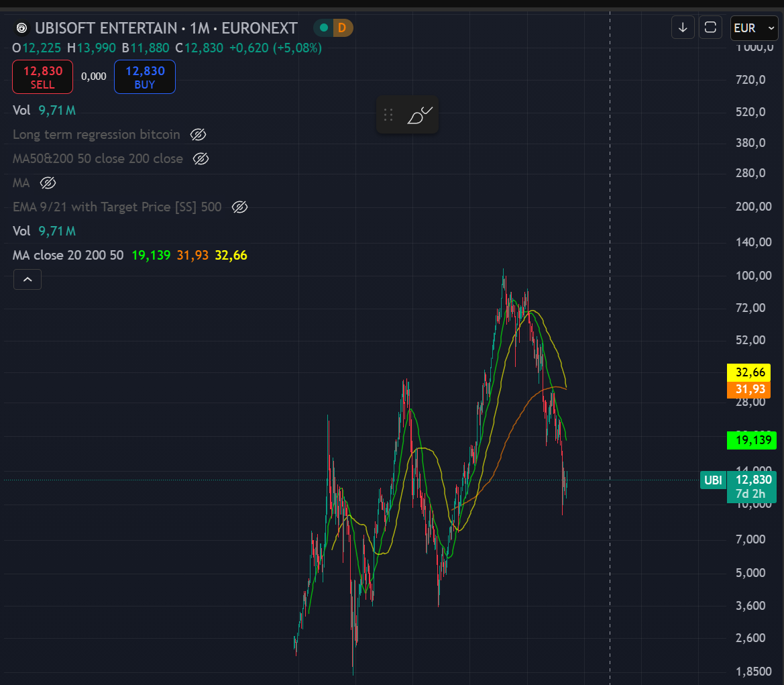Click the 72,00 price scale level

pos(750,308)
